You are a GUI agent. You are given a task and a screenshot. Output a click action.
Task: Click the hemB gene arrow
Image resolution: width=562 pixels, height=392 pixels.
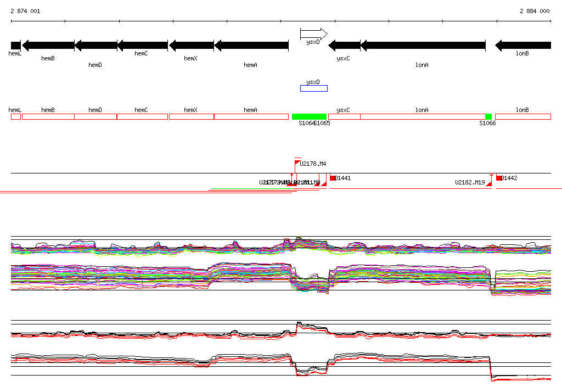48,46
